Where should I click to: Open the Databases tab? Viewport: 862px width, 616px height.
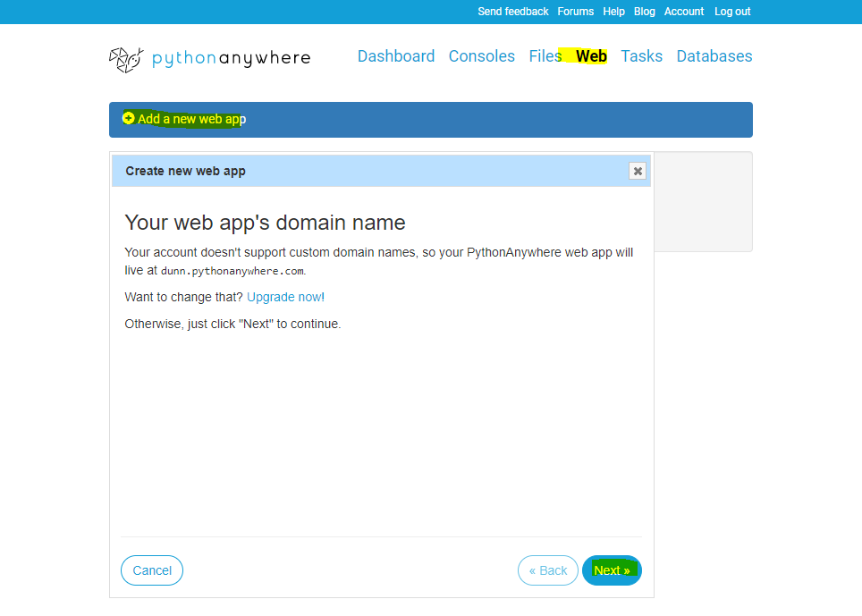point(714,56)
